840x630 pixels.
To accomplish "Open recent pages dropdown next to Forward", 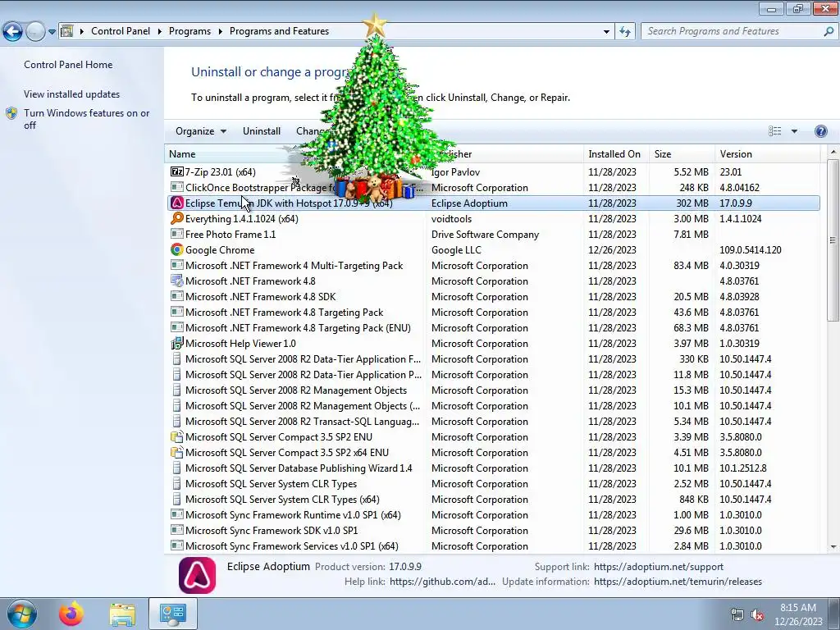I will pyautogui.click(x=52, y=32).
